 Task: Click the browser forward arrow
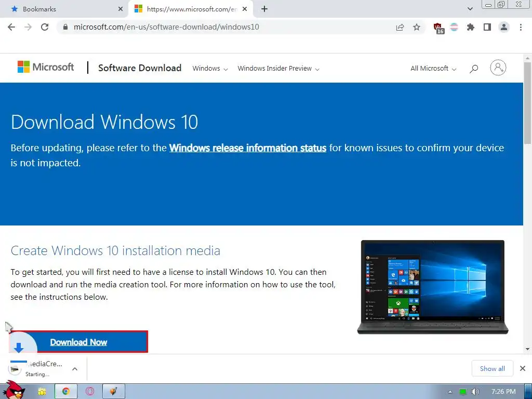(28, 27)
